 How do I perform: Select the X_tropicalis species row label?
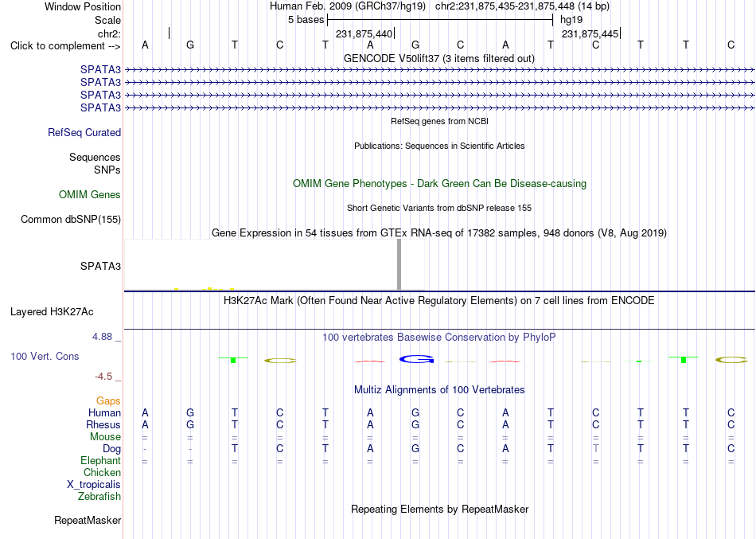coord(94,485)
